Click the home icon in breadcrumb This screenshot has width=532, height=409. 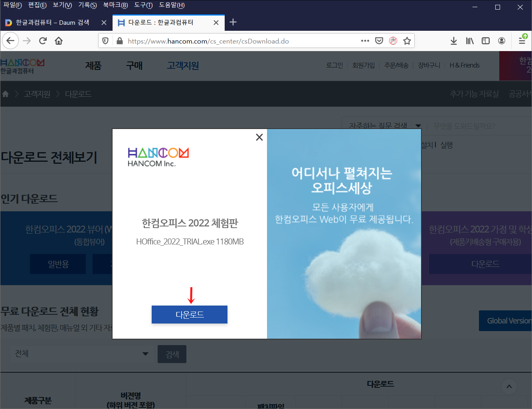[x=6, y=94]
